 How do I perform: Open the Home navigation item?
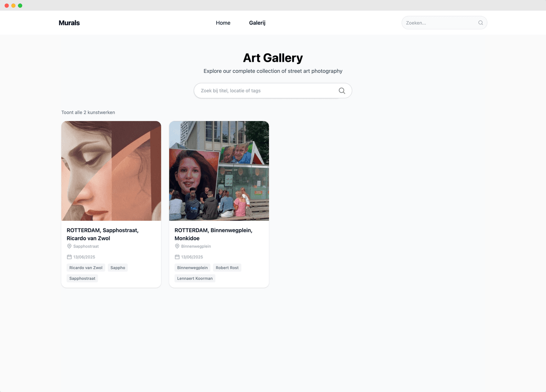pos(223,23)
